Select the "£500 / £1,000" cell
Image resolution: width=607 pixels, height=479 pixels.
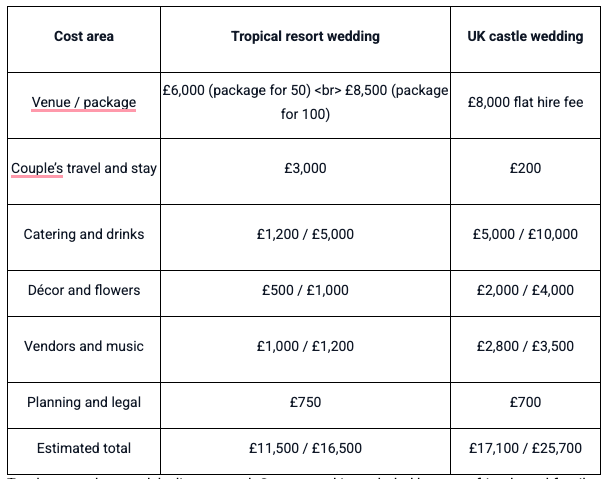(x=305, y=290)
